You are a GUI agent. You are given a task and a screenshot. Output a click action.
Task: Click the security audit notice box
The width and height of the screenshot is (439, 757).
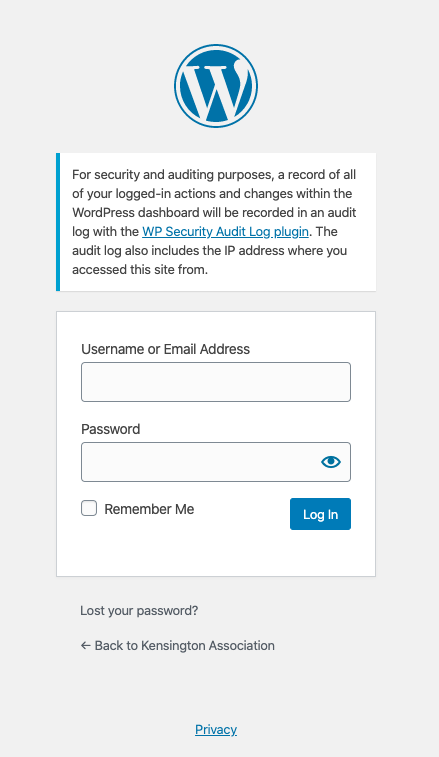point(216,222)
